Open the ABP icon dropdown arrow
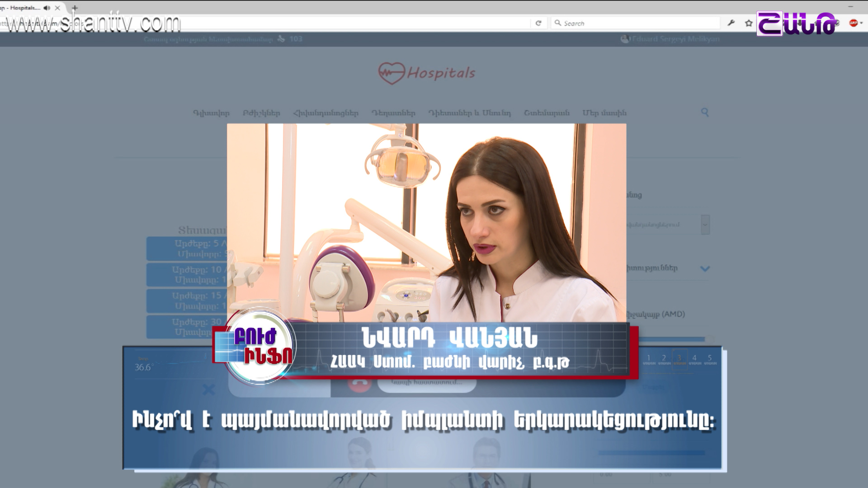 point(861,23)
